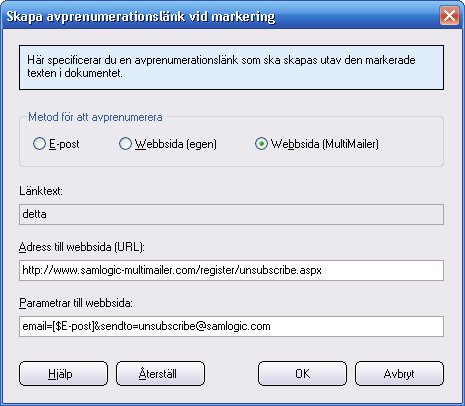This screenshot has width=465, height=406.
Task: Click the blue information text box
Action: pyautogui.click(x=231, y=68)
